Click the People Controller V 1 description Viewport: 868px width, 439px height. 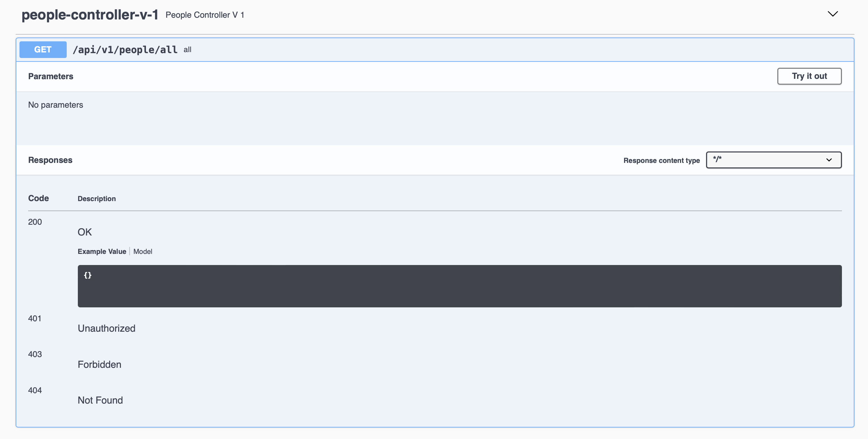pyautogui.click(x=205, y=15)
